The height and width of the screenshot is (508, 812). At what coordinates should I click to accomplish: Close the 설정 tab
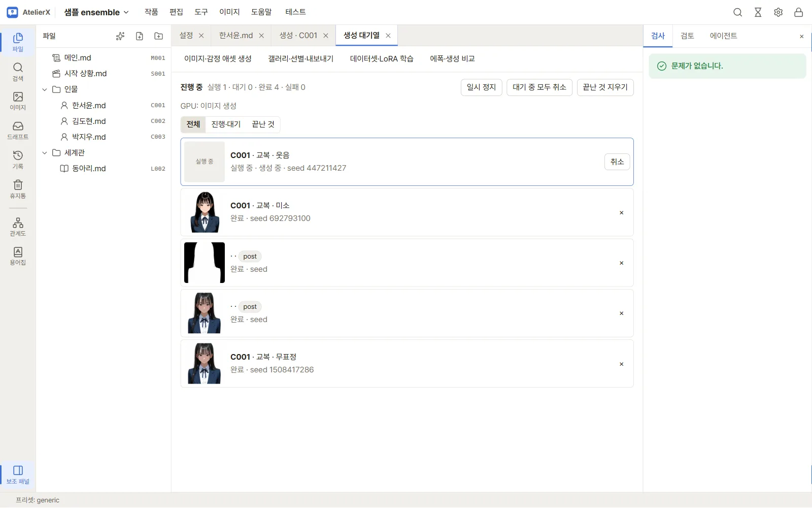pyautogui.click(x=201, y=36)
